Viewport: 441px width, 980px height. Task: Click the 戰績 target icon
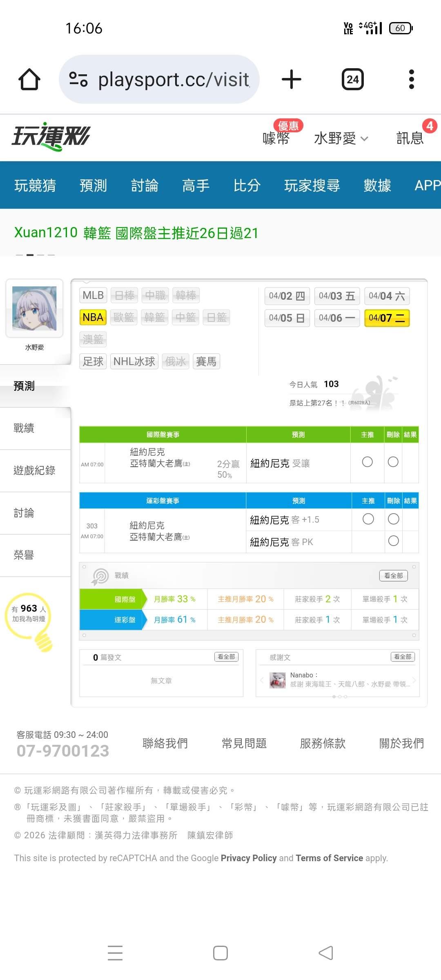tap(100, 576)
